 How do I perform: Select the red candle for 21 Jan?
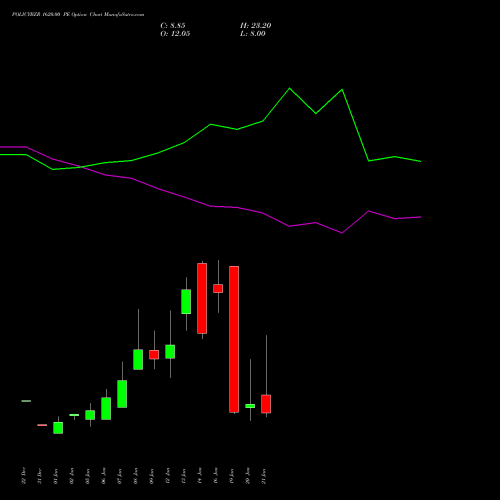coord(266,404)
